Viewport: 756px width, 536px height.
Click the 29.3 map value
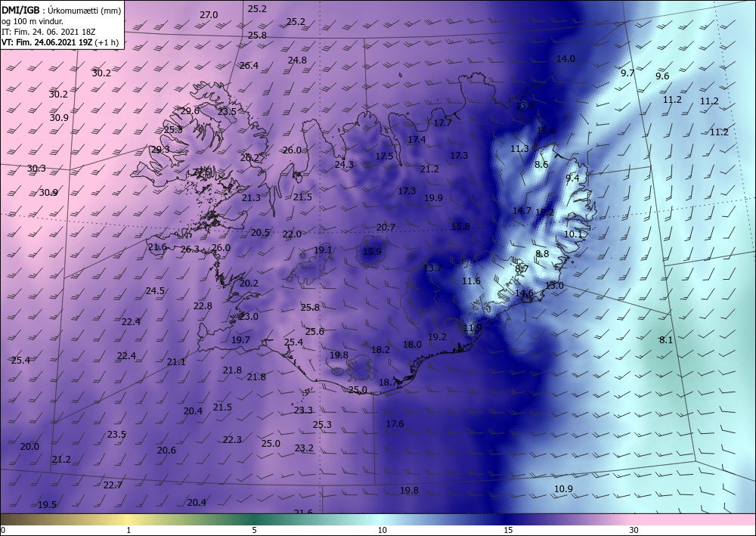[x=160, y=150]
